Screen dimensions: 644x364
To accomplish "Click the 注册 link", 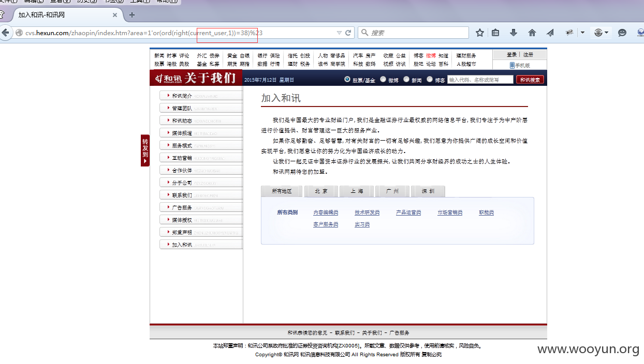I will (528, 54).
